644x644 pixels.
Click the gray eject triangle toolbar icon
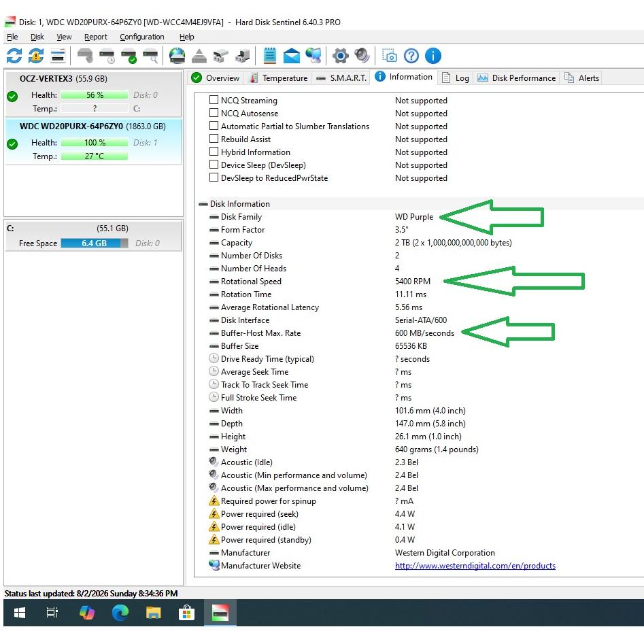coord(199,56)
